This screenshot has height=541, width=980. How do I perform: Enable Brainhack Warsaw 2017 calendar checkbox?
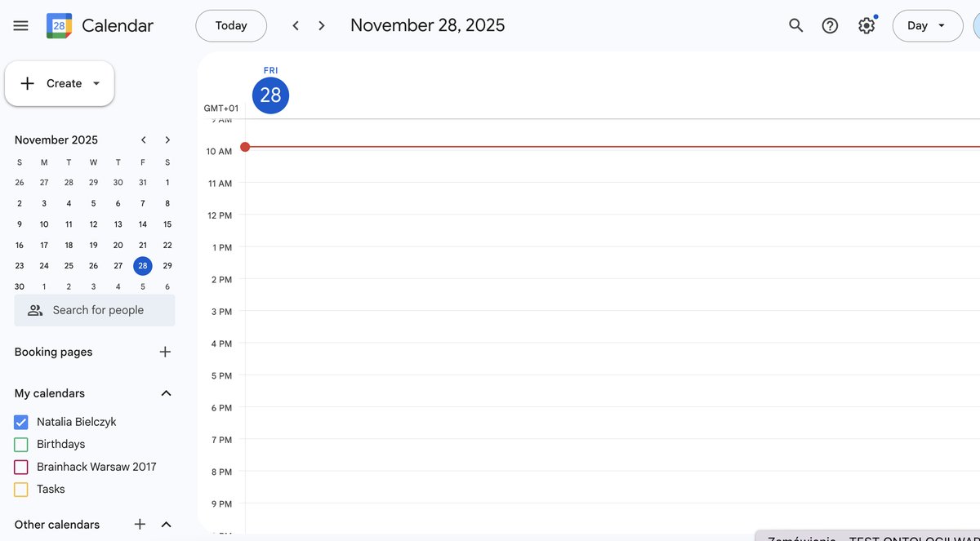tap(21, 467)
